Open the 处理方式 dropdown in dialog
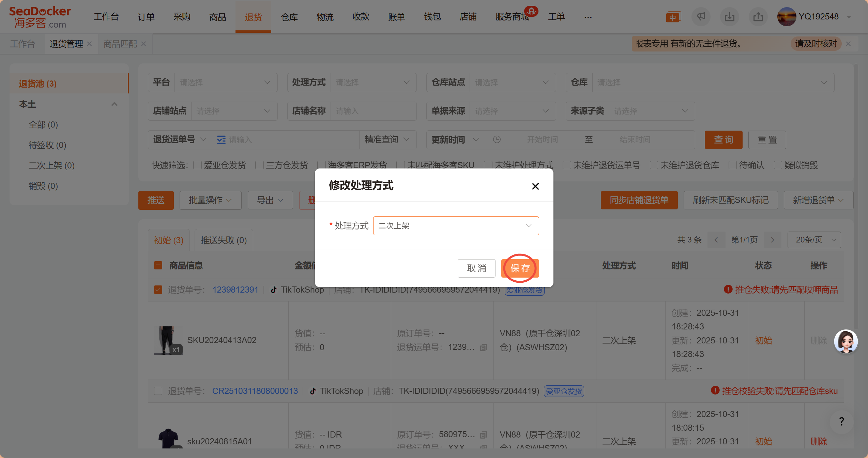 (456, 226)
